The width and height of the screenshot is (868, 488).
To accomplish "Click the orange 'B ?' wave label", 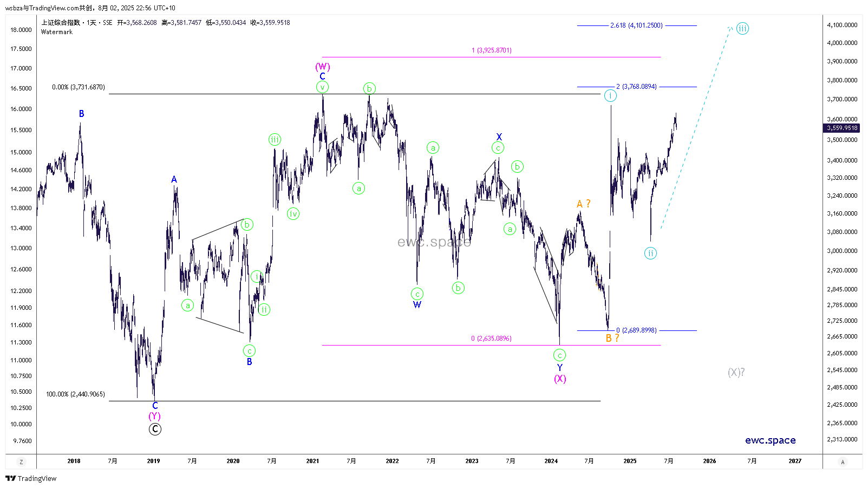I will point(612,339).
